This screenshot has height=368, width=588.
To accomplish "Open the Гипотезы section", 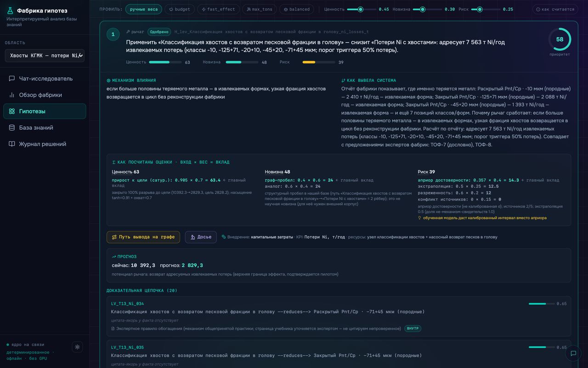I will 45,111.
